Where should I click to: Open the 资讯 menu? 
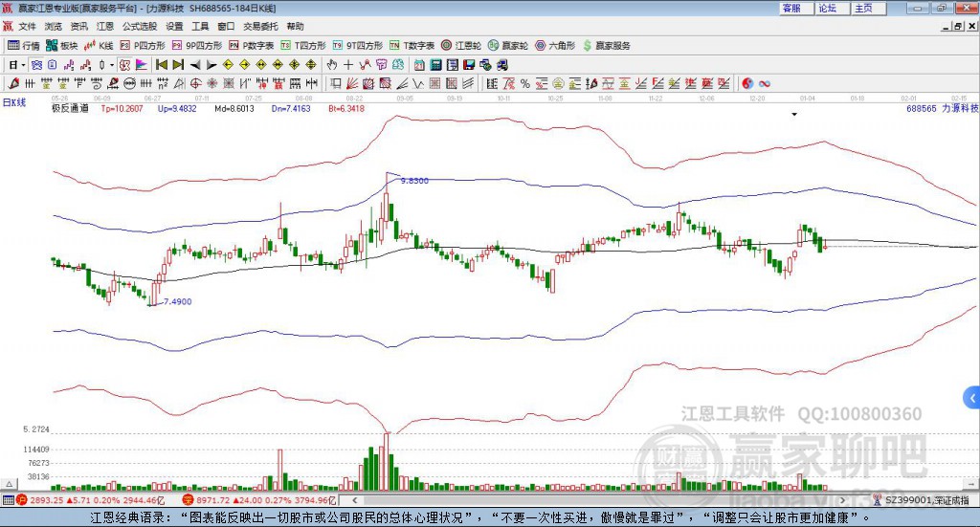coord(78,26)
